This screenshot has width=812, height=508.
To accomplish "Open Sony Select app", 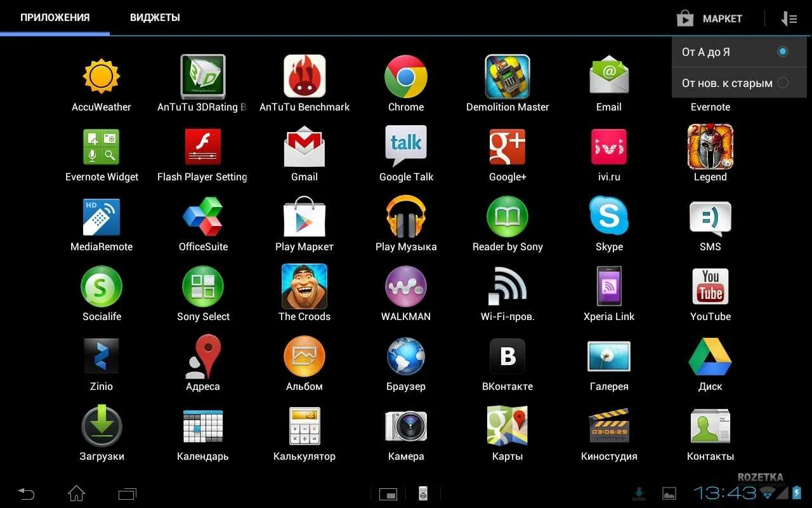I will [203, 286].
